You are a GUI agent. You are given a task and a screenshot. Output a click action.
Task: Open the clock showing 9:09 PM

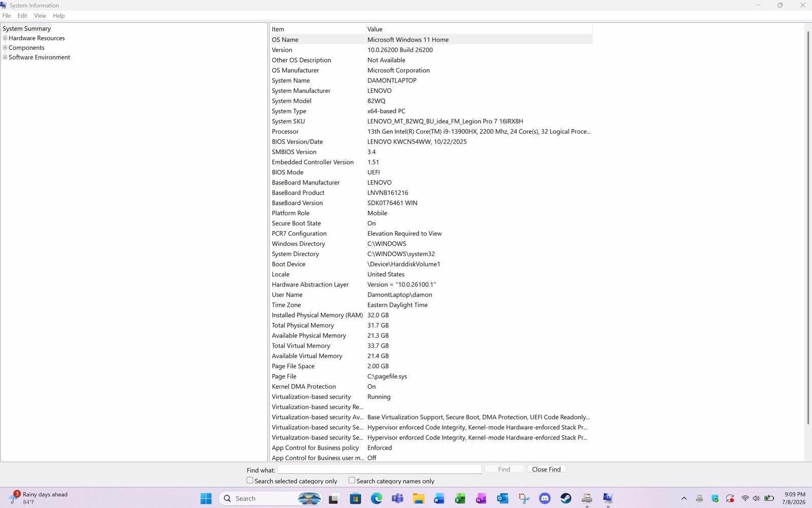(x=794, y=498)
